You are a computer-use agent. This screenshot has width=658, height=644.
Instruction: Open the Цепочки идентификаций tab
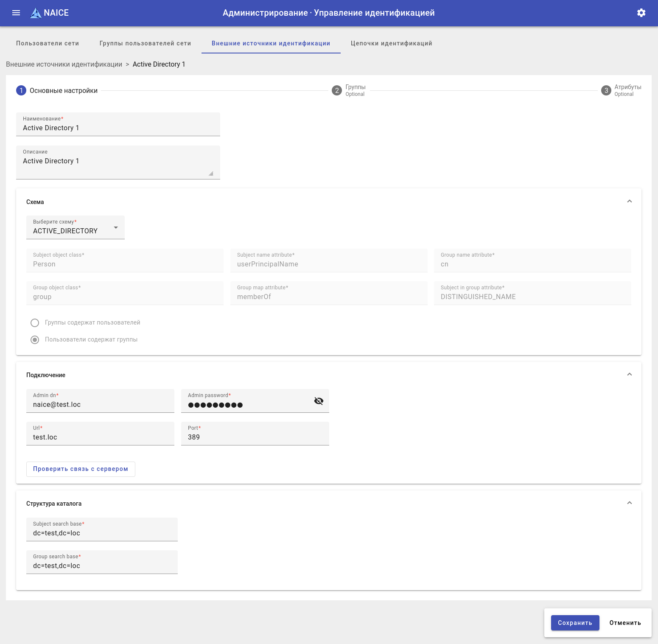pyautogui.click(x=391, y=43)
